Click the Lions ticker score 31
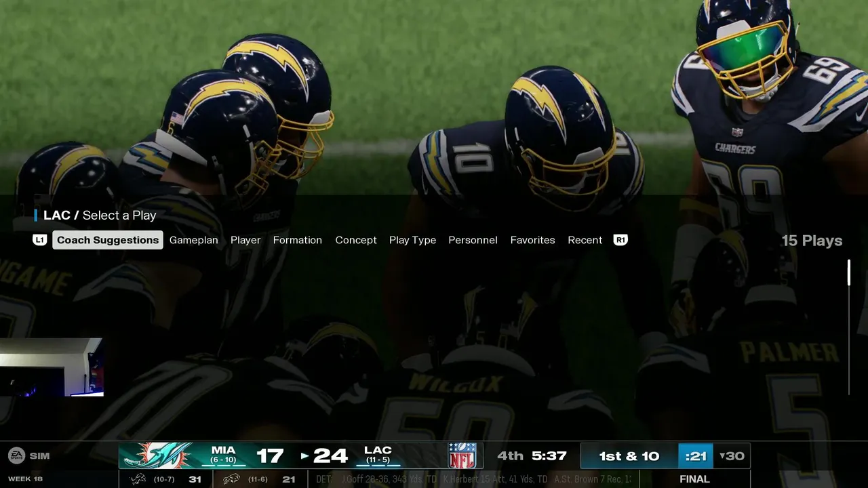The height and width of the screenshot is (488, 868). [195, 479]
